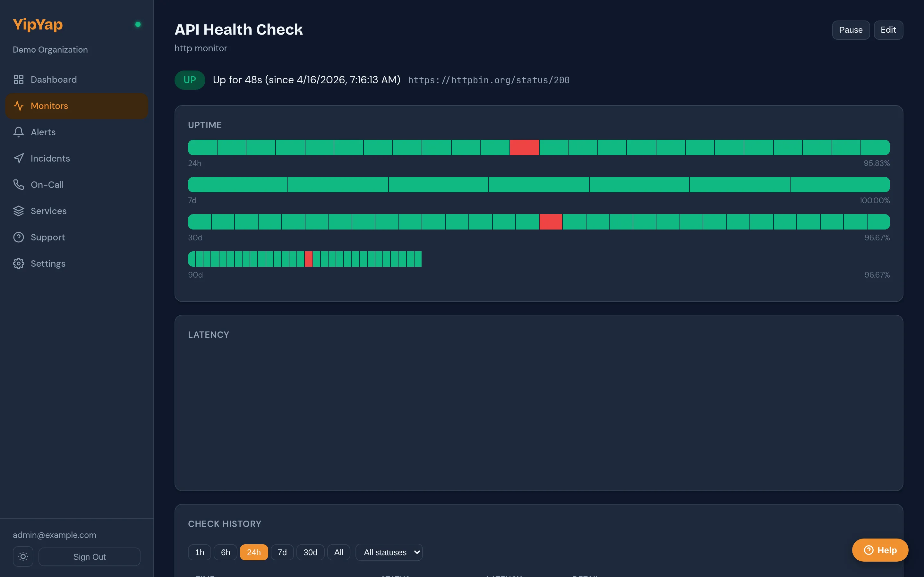Edit the monitor settings
Screen dimensions: 924x577
pyautogui.click(x=888, y=30)
